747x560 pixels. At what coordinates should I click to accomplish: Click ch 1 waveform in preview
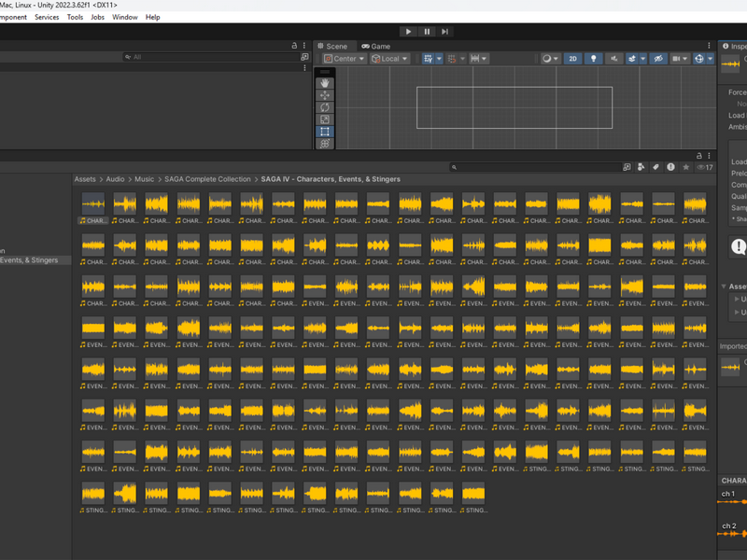click(x=732, y=501)
